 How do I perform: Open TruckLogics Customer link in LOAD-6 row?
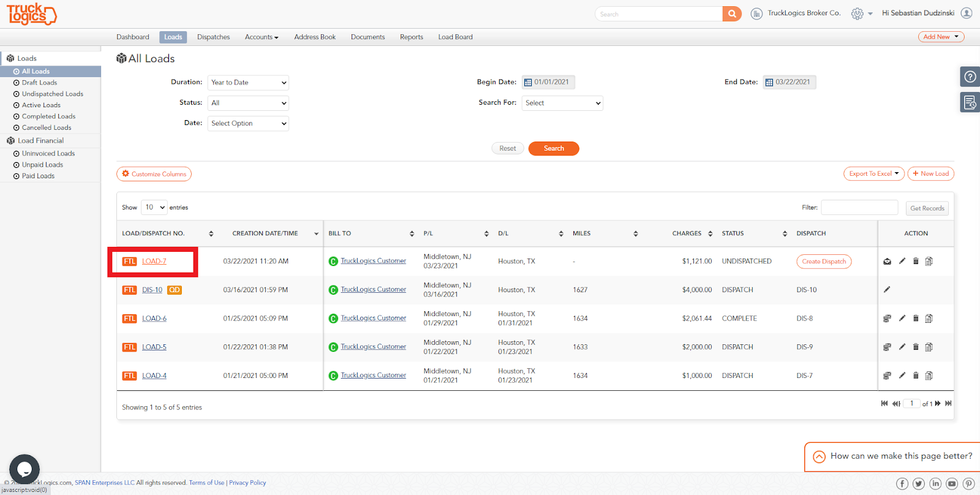point(374,318)
